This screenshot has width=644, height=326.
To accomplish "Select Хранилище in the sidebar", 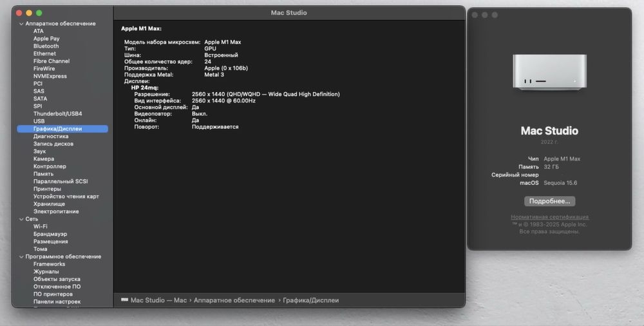I will click(49, 204).
